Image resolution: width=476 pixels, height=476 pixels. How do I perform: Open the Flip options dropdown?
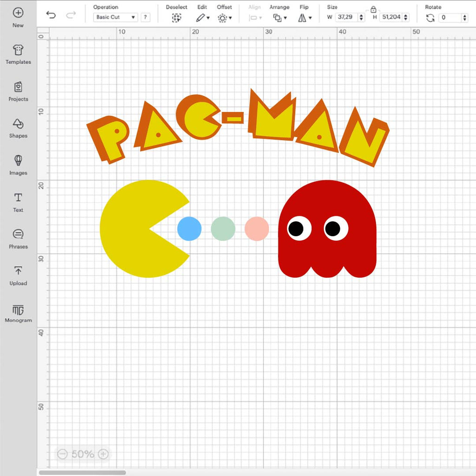point(311,18)
